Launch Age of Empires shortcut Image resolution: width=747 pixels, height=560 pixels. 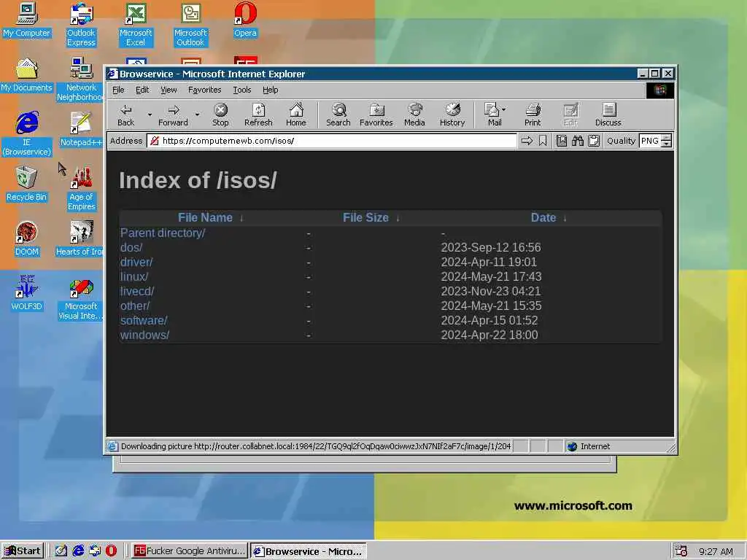[82, 189]
